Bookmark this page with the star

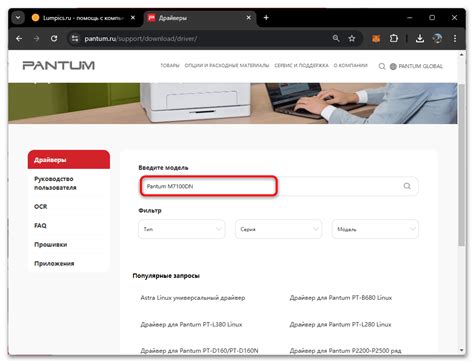(352, 38)
